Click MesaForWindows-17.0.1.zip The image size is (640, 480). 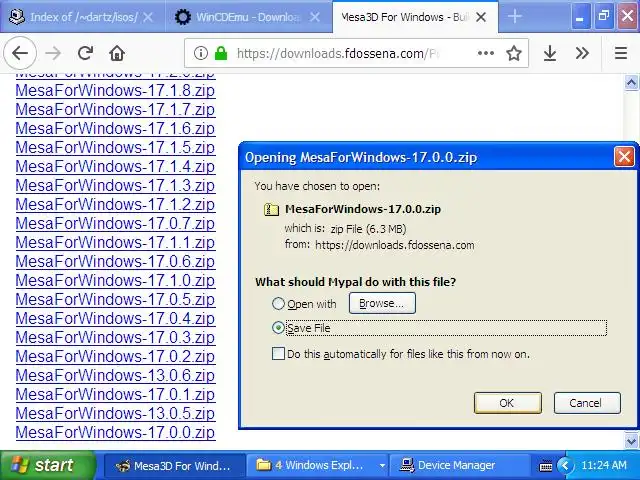tap(115, 394)
